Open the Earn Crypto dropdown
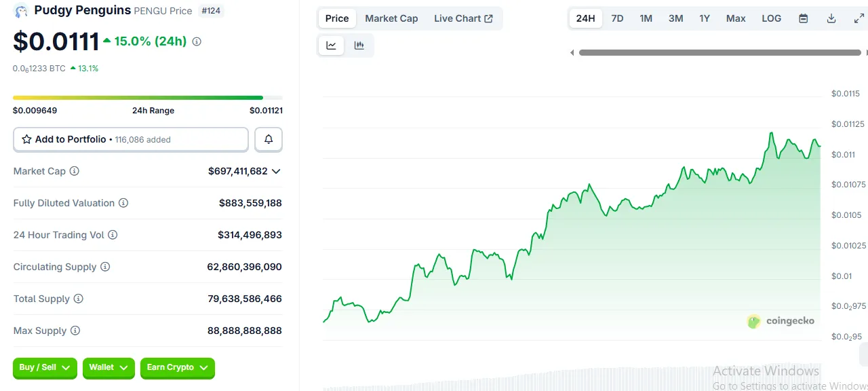The width and height of the screenshot is (868, 391). 177,368
